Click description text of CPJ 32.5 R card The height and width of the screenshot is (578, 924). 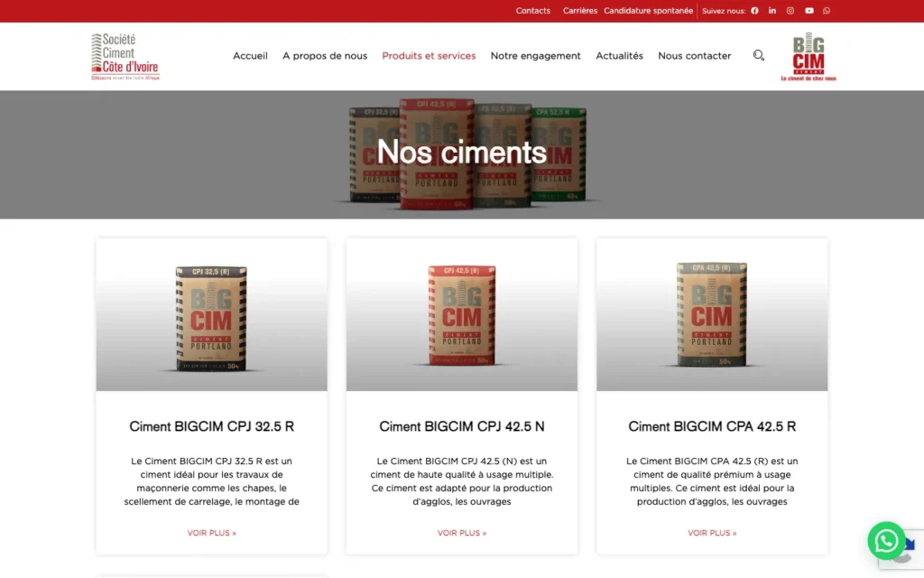[x=211, y=481]
